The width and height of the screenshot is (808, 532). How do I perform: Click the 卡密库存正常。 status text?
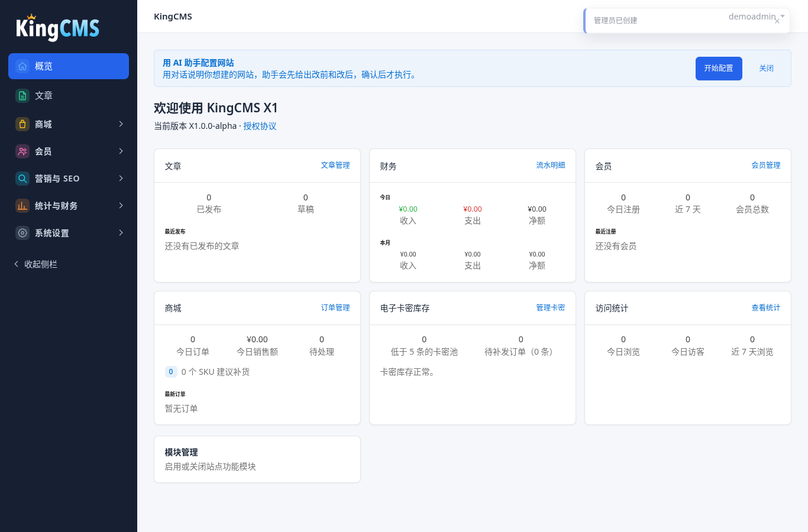pos(408,372)
